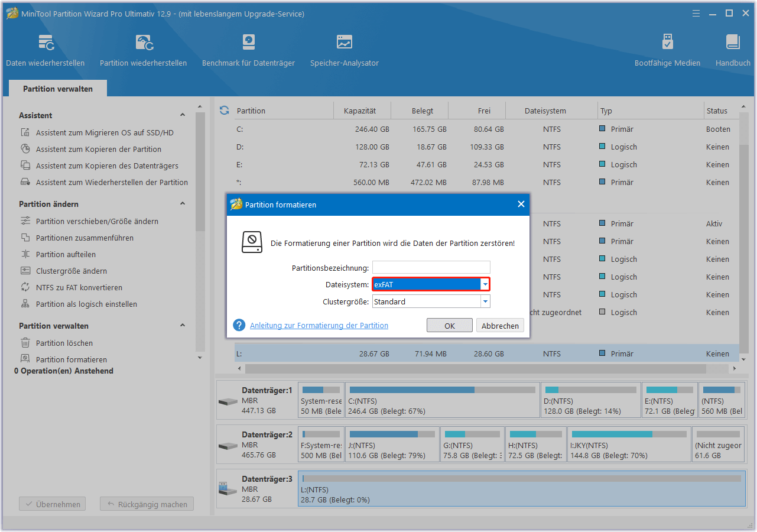The width and height of the screenshot is (757, 532).
Task: Click Partition formatieren in sidebar
Action: (72, 359)
